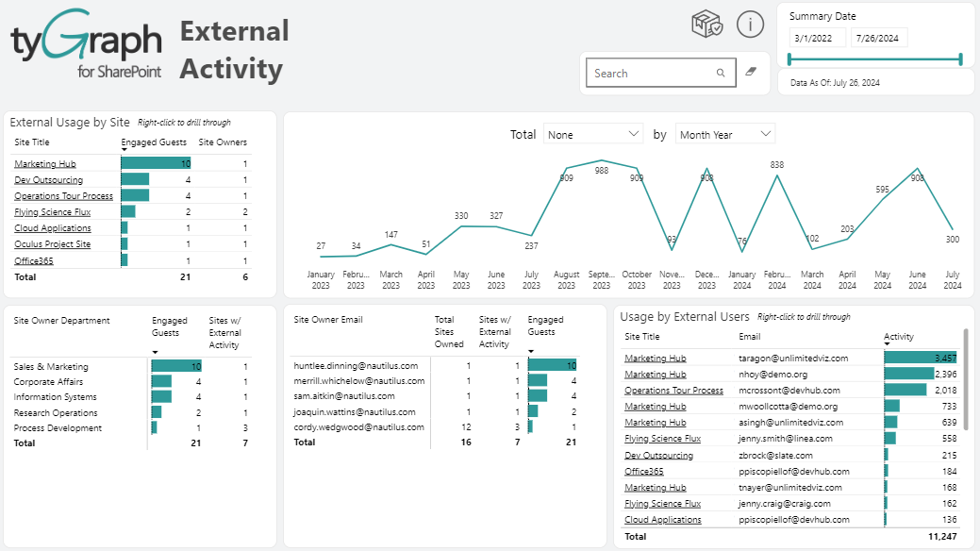Click the package shield icon
The width and height of the screenshot is (980, 551).
[706, 25]
